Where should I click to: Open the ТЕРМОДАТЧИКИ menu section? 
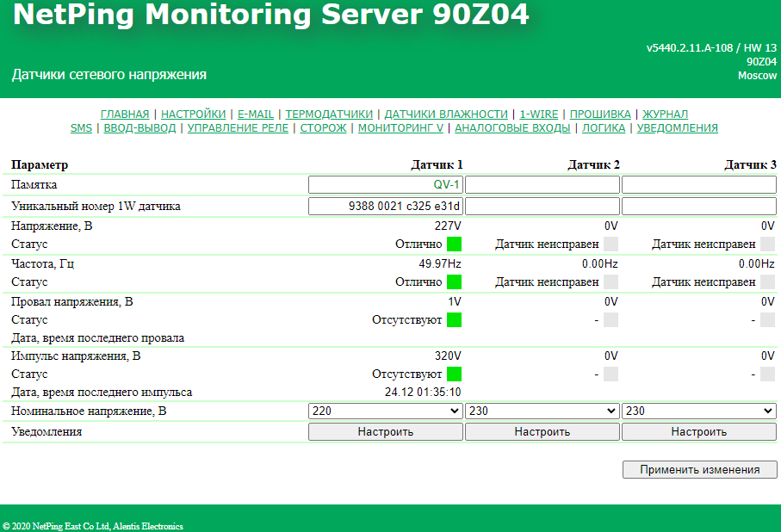329,114
